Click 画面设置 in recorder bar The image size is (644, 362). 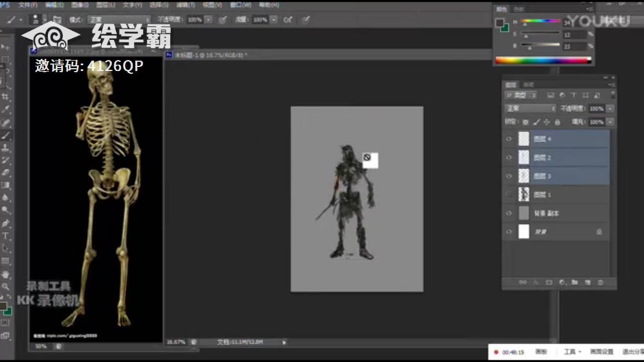point(602,352)
